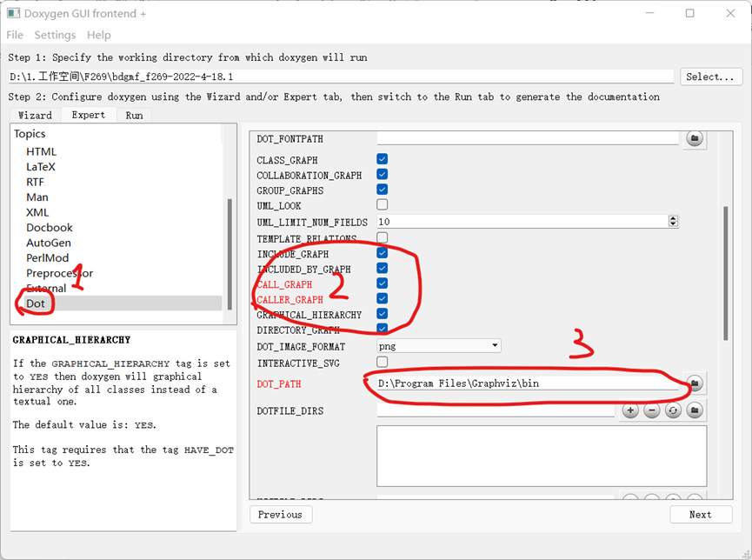Click the DOTFILE_DIRS input field
752x560 pixels.
496,410
